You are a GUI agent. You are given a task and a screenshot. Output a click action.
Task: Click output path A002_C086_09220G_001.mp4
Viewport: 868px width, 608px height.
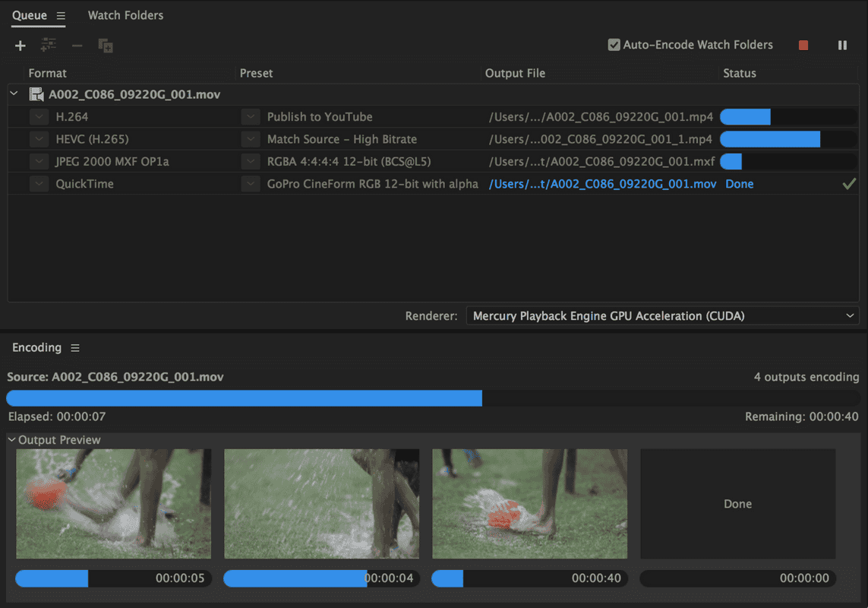tap(601, 117)
